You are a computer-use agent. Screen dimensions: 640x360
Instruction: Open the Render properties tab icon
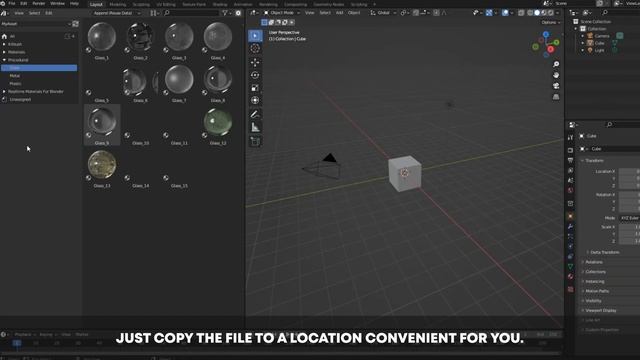coord(570,150)
